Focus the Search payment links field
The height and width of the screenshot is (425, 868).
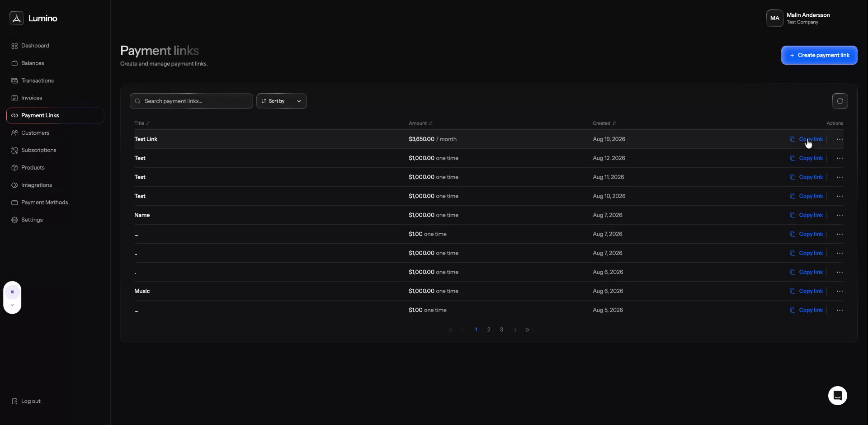point(191,101)
